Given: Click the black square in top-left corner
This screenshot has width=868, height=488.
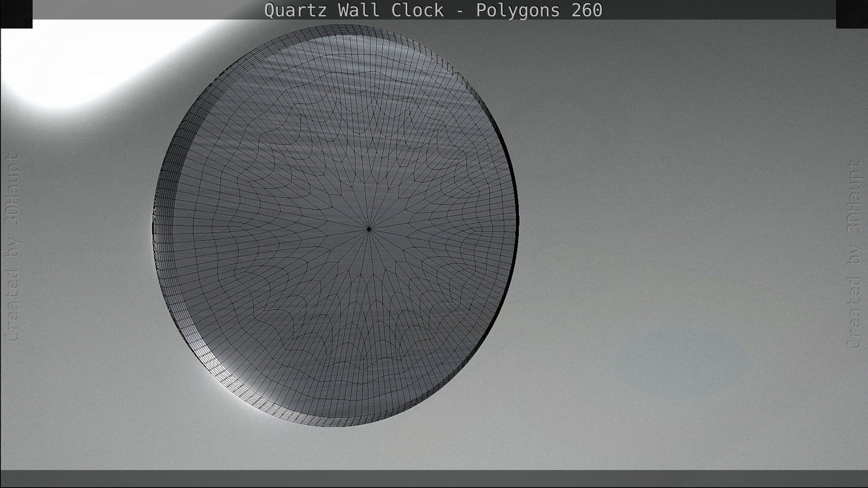Looking at the screenshot, I should tap(16, 14).
